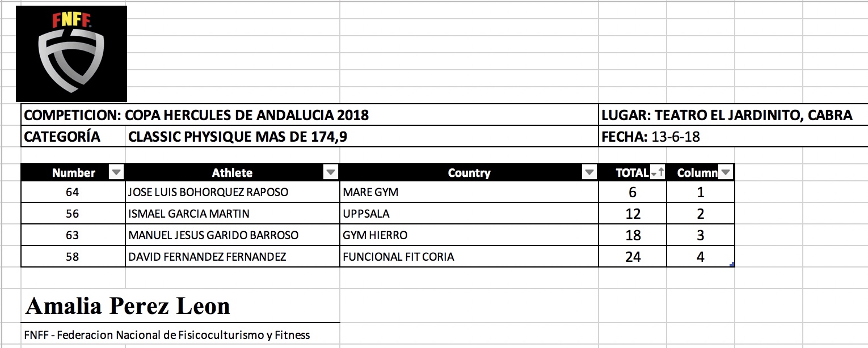Click the table resize handle corner
Viewport: 868px width, 348px height.
pyautogui.click(x=733, y=265)
